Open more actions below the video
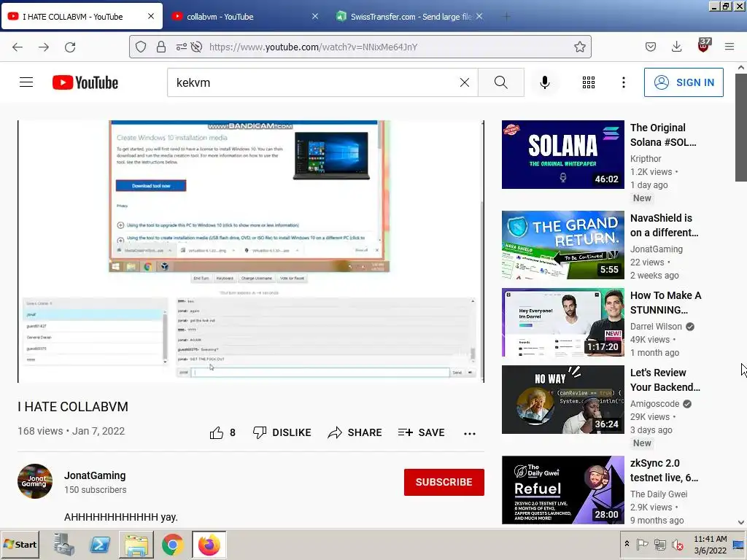The width and height of the screenshot is (747, 560). point(470,433)
